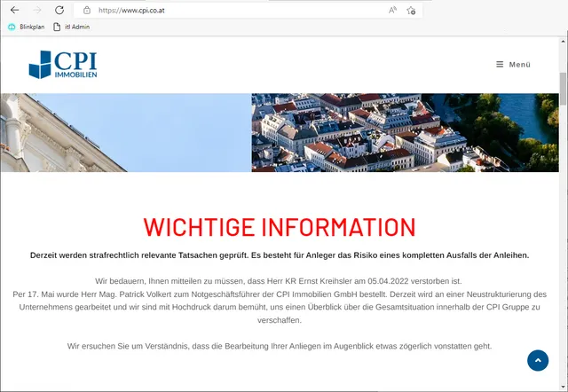Click the address bar URL www.cpi.co.at
This screenshot has height=392, width=568.
click(131, 11)
